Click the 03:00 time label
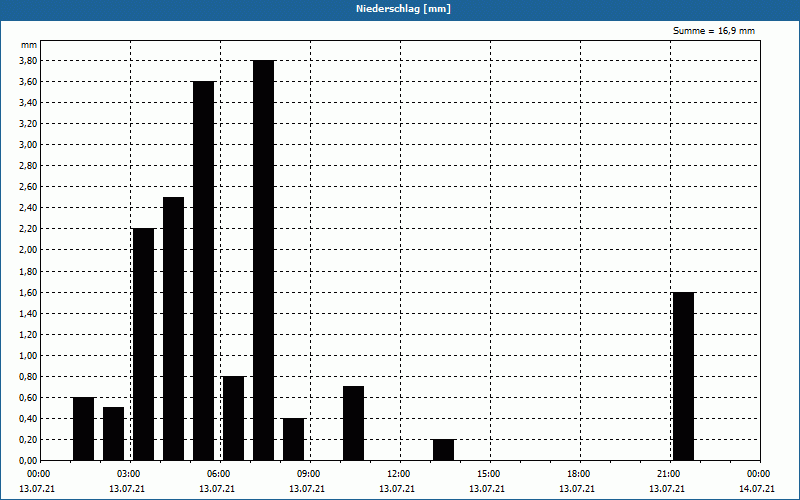 pos(129,474)
